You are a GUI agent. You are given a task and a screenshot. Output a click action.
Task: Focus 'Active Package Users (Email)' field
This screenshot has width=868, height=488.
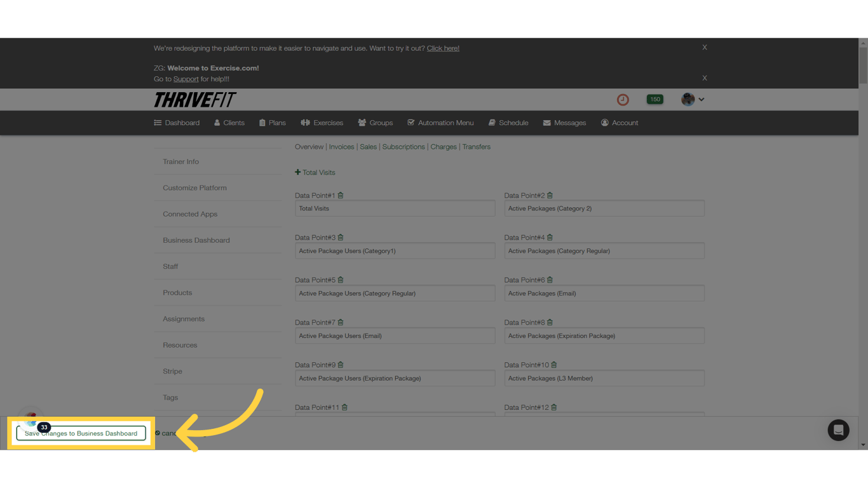click(x=395, y=336)
